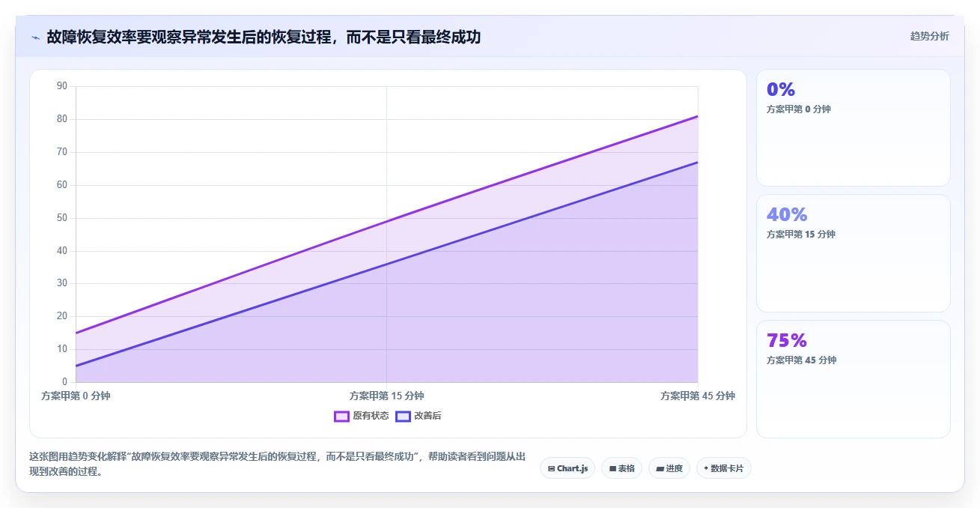Click the 40% value text
980x508 pixels.
point(787,215)
